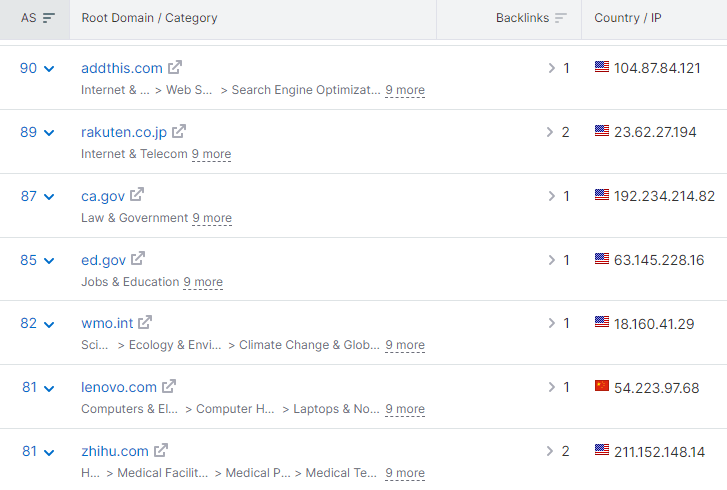Expand backlinks arrow for addthis.com
Screen dimensions: 727x490
tap(551, 68)
